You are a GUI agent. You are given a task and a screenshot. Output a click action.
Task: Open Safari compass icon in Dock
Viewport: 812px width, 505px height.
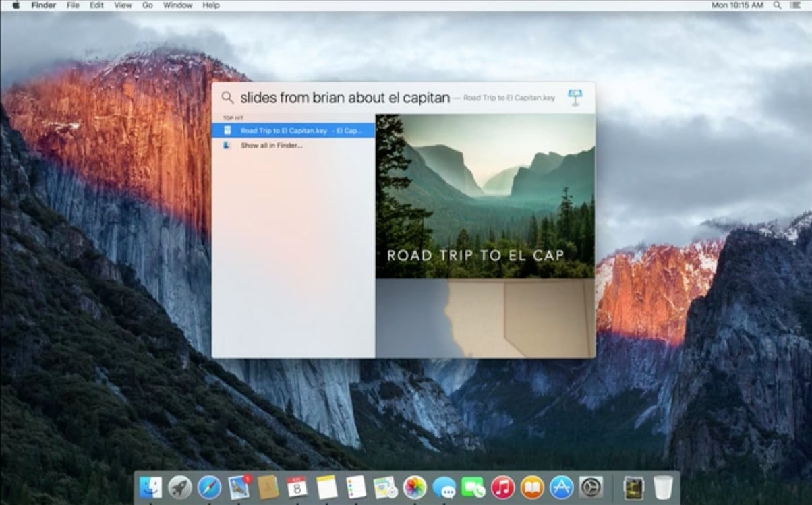[x=209, y=487]
